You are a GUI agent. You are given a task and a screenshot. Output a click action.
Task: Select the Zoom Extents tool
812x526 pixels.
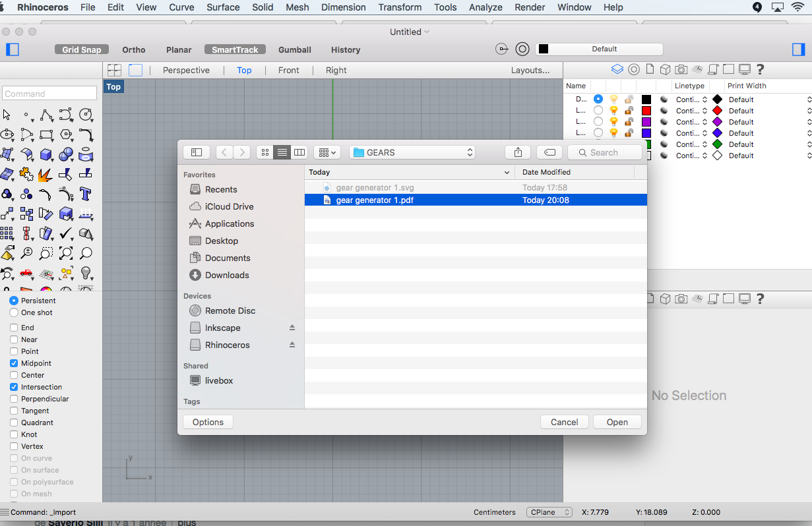[x=66, y=253]
